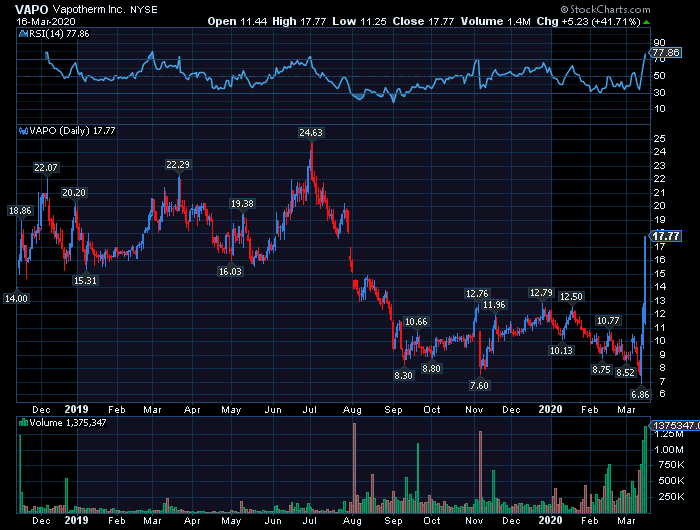Click the 15.31 low price label
Image resolution: width=700 pixels, height=530 pixels.
point(85,281)
